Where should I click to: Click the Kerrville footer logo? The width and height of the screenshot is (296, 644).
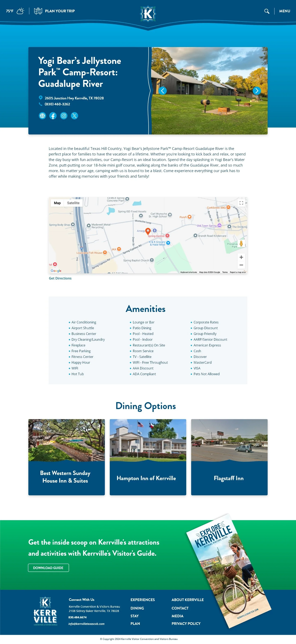(x=45, y=611)
